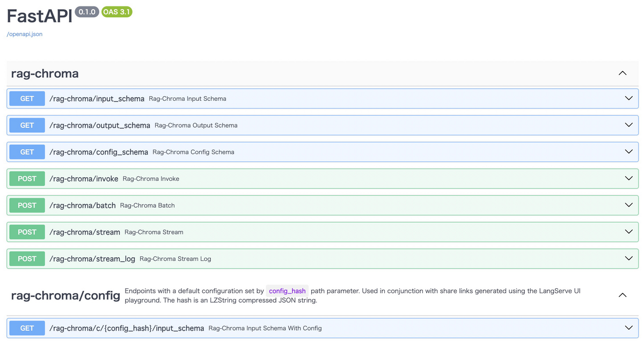Collapse the rag-chroma section chevron

click(x=623, y=73)
